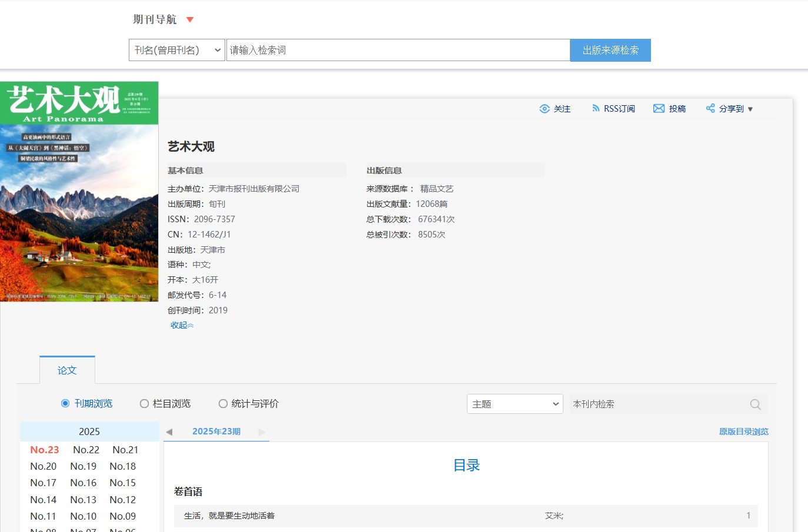Click the 投稿 link
Screen dimensions: 808x532
[x=677, y=109]
